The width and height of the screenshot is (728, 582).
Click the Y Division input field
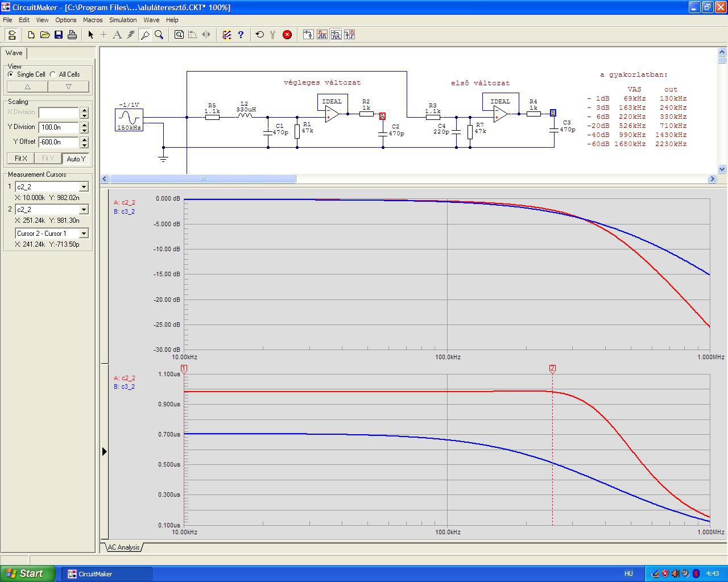pos(59,127)
